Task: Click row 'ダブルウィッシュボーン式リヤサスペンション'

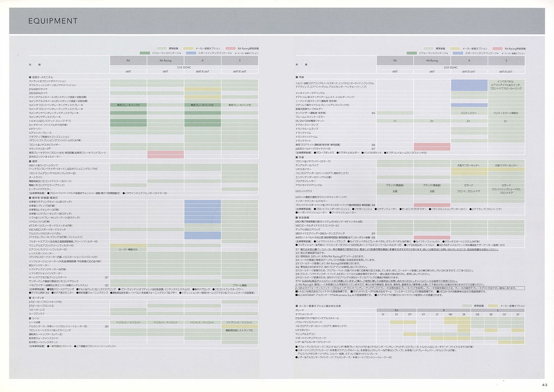Action: pos(143,85)
